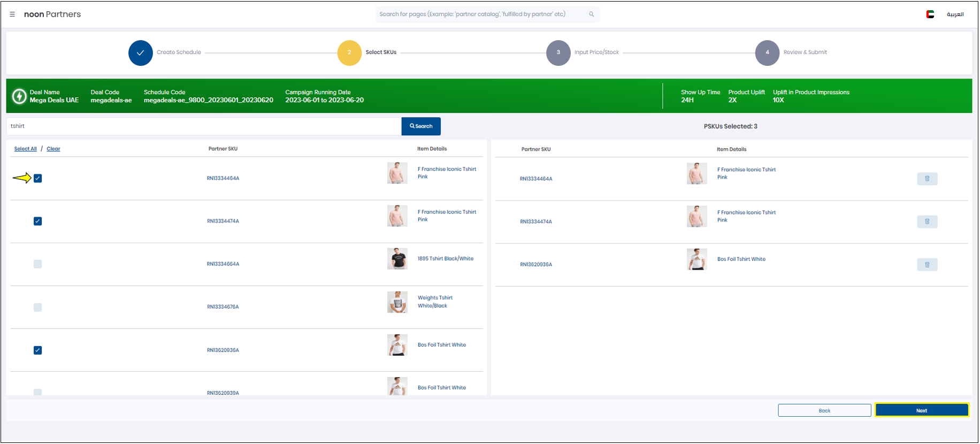
Task: Click 'Bos Foil Tshirt White' in selected list
Action: click(741, 259)
